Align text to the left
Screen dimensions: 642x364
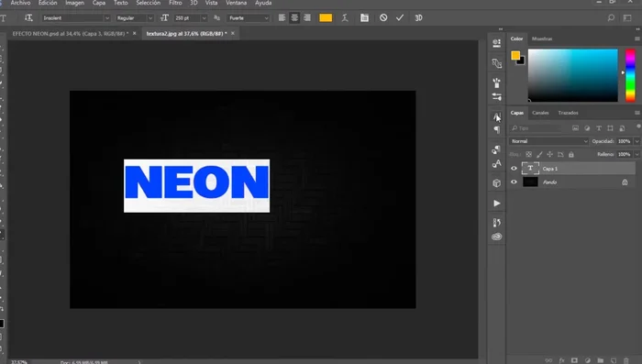pos(282,18)
